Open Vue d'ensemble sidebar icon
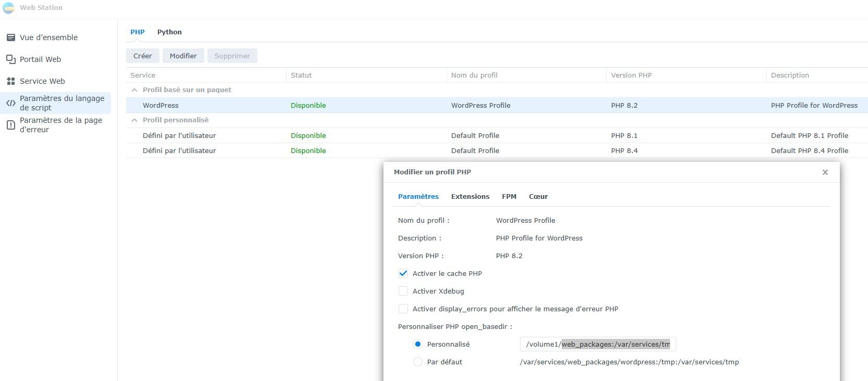 pyautogui.click(x=11, y=37)
